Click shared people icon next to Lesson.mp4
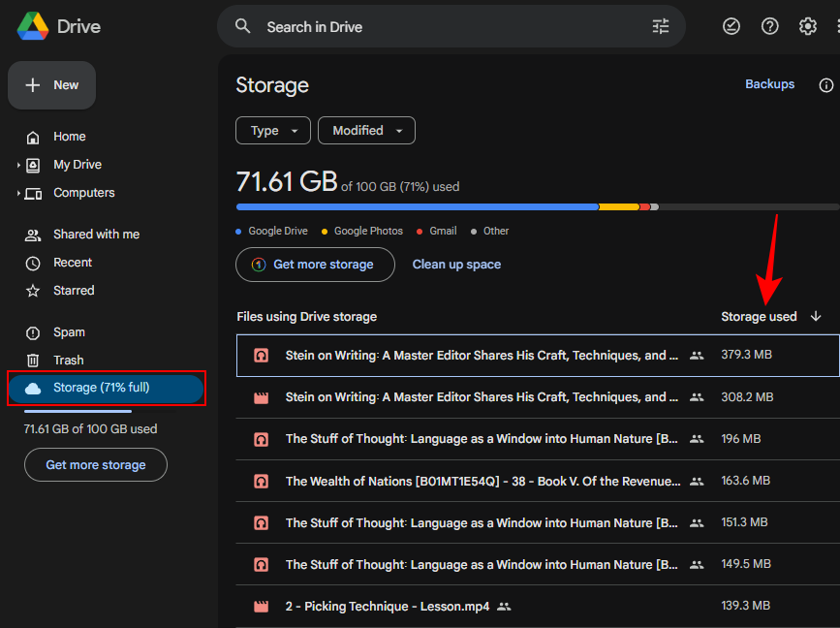This screenshot has width=840, height=628. click(x=504, y=607)
